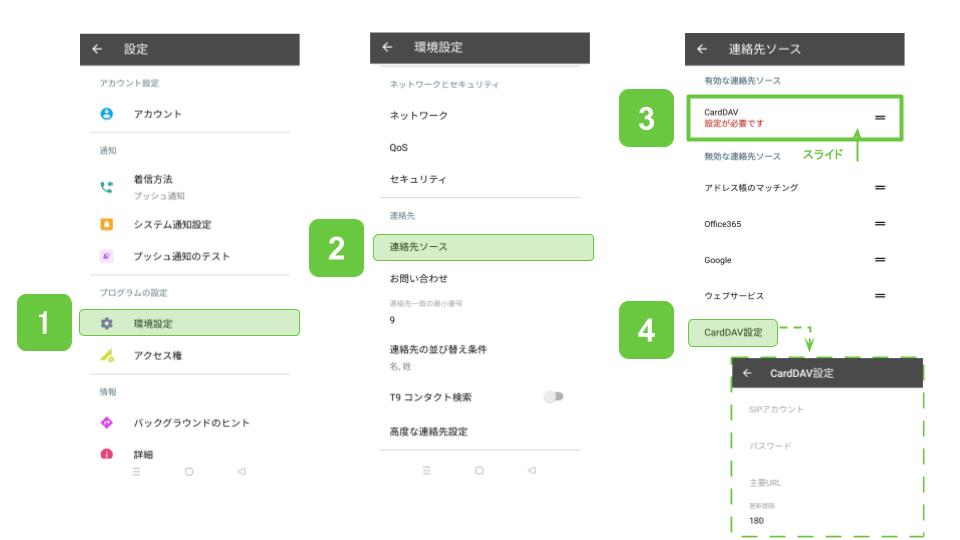Open 連絡先の並び替え条件 option
Viewport: 960px width, 540px height.
[444, 356]
